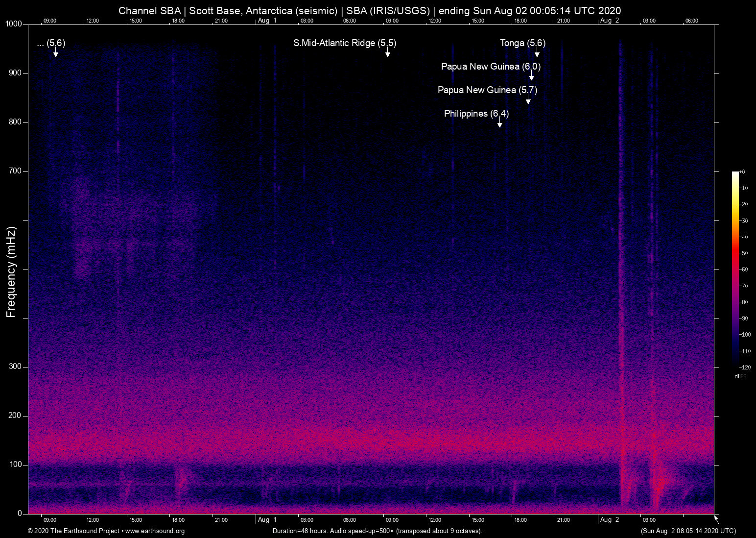Viewport: 756px width, 538px height.
Task: Click the cursor arrow near the bottom-right corner
Action: point(716,518)
